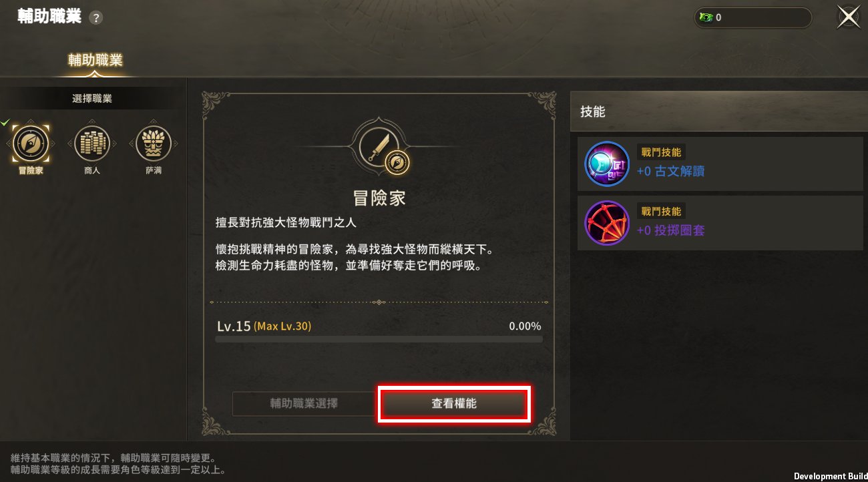Click the Lv.15 experience progress bar
Image resolution: width=868 pixels, height=482 pixels.
[379, 339]
